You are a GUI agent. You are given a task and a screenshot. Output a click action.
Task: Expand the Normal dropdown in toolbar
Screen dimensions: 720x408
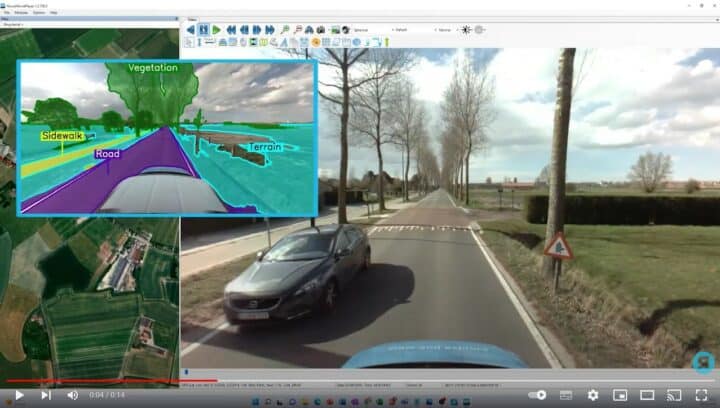tap(443, 30)
